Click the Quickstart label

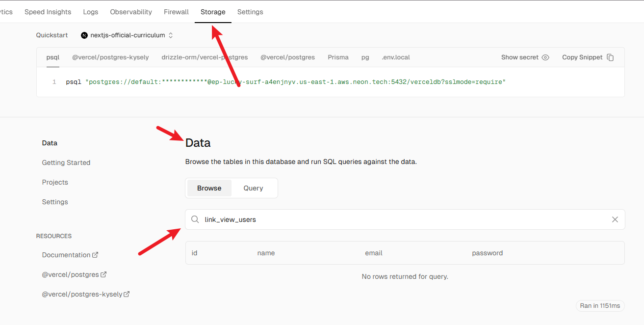pyautogui.click(x=53, y=35)
